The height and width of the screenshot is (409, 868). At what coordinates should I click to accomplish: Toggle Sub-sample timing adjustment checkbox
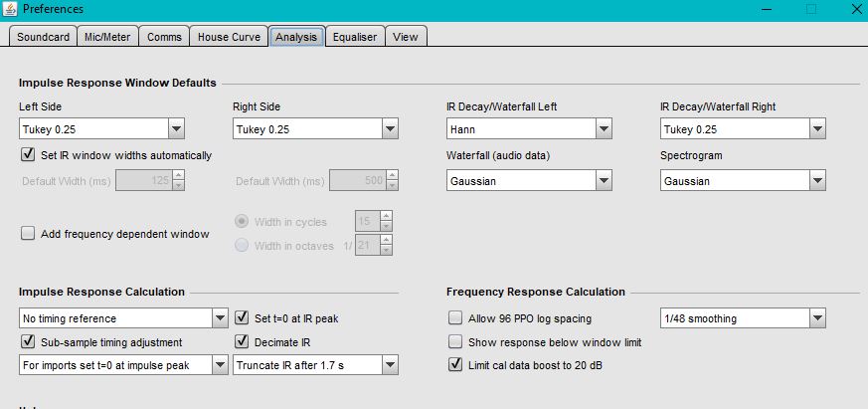click(x=28, y=342)
